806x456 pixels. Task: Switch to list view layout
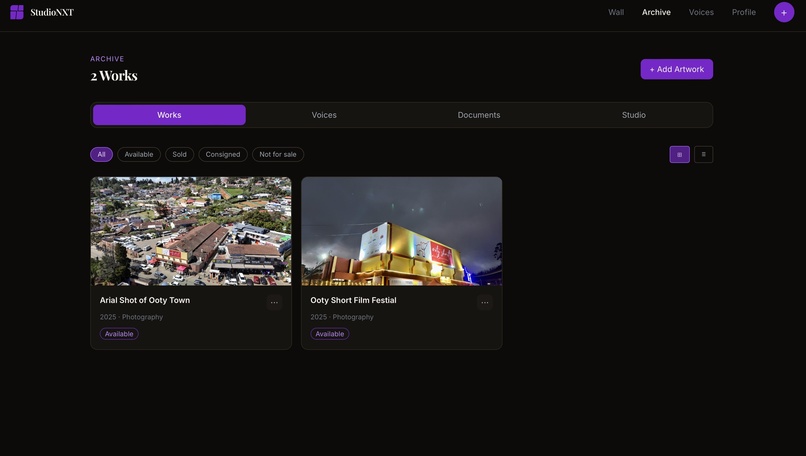[704, 154]
